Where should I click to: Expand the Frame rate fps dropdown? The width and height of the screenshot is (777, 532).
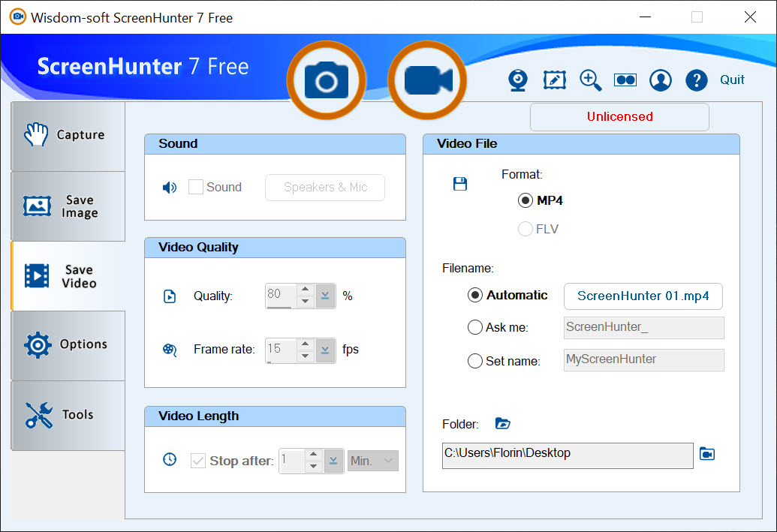(x=325, y=349)
